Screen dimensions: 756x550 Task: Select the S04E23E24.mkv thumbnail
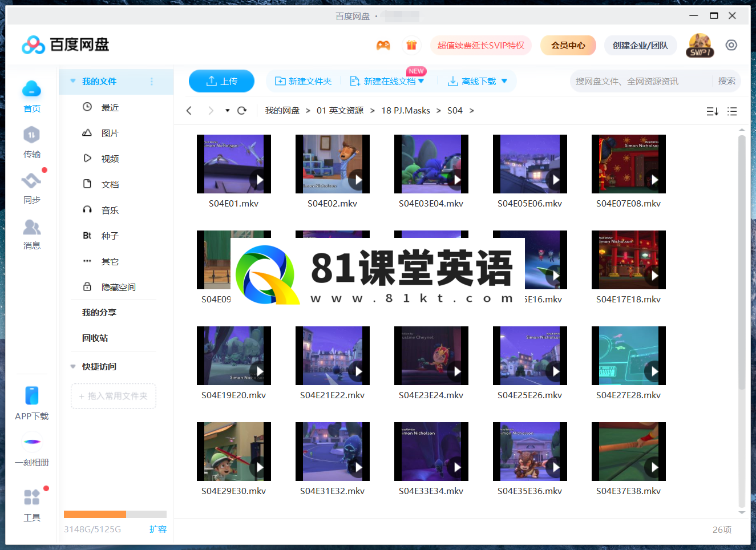point(431,356)
